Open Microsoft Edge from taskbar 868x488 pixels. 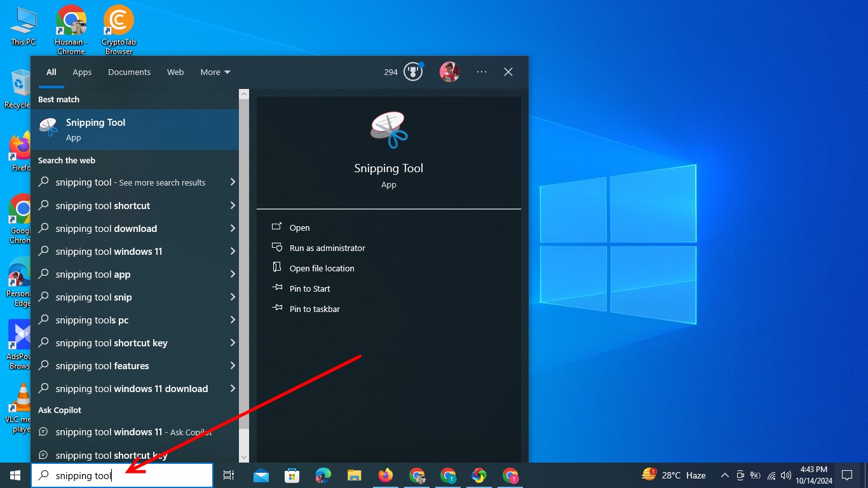tap(323, 475)
